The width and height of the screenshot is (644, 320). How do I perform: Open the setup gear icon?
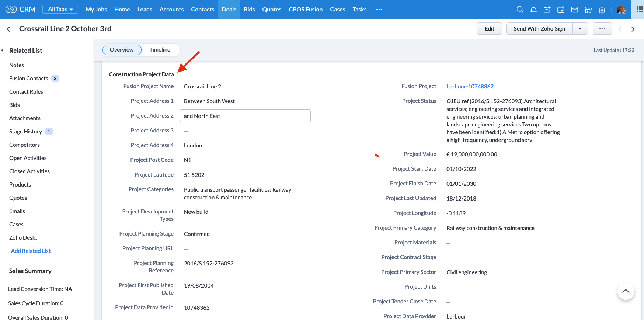602,10
